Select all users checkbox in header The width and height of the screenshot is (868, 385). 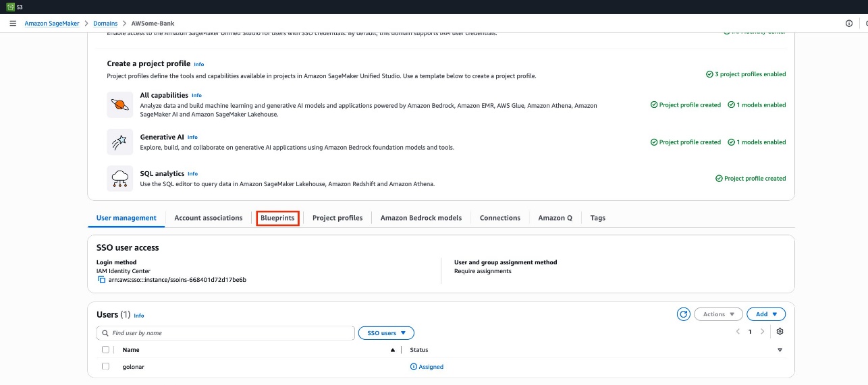105,350
